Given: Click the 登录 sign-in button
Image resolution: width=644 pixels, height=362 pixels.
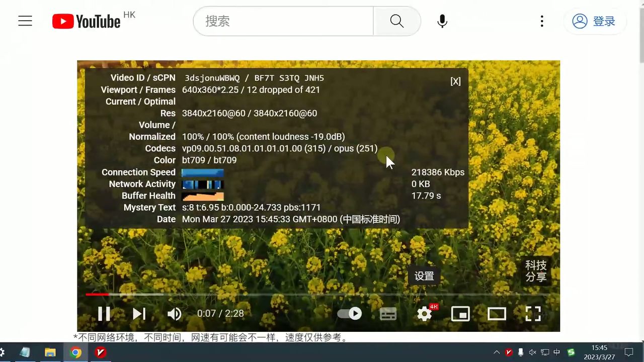Looking at the screenshot, I should [595, 21].
